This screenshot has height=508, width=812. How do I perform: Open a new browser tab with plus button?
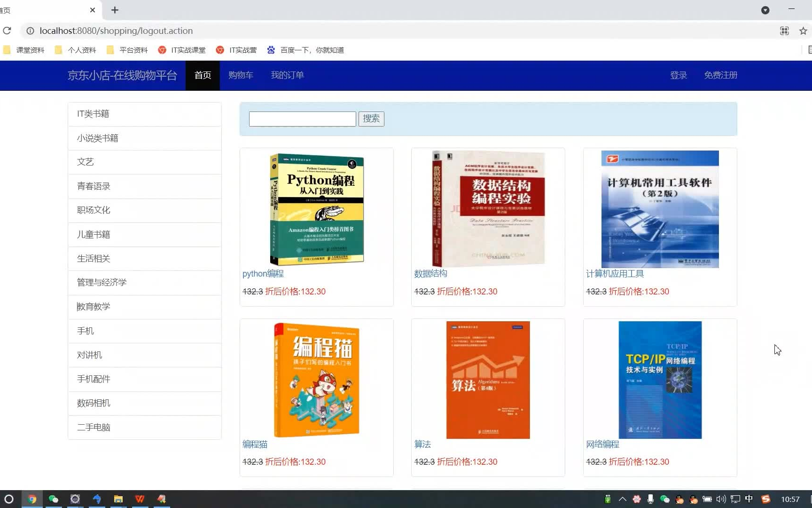(x=115, y=10)
